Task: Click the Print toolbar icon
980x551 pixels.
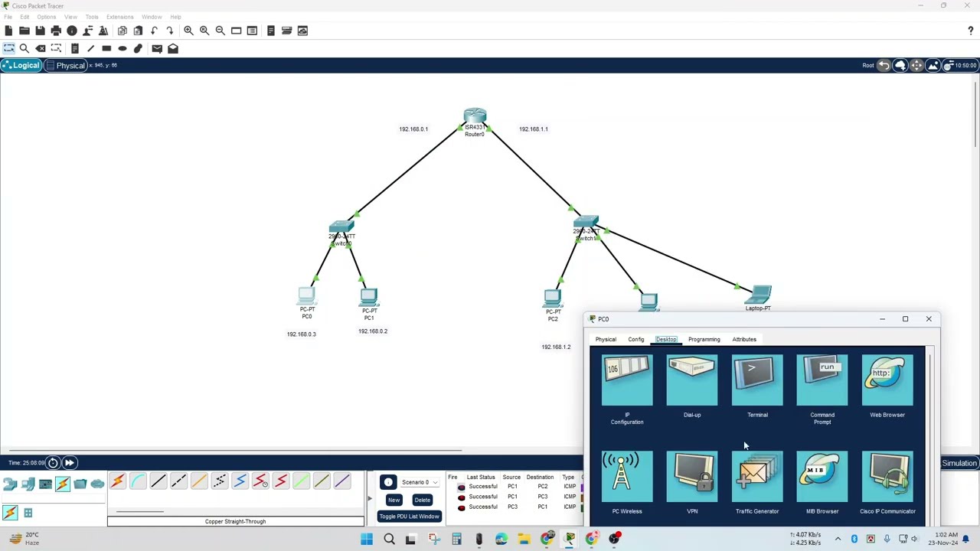Action: [56, 31]
